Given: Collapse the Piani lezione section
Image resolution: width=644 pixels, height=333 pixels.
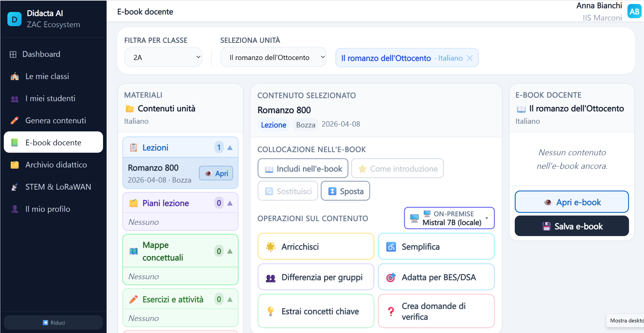Looking at the screenshot, I should pyautogui.click(x=230, y=203).
